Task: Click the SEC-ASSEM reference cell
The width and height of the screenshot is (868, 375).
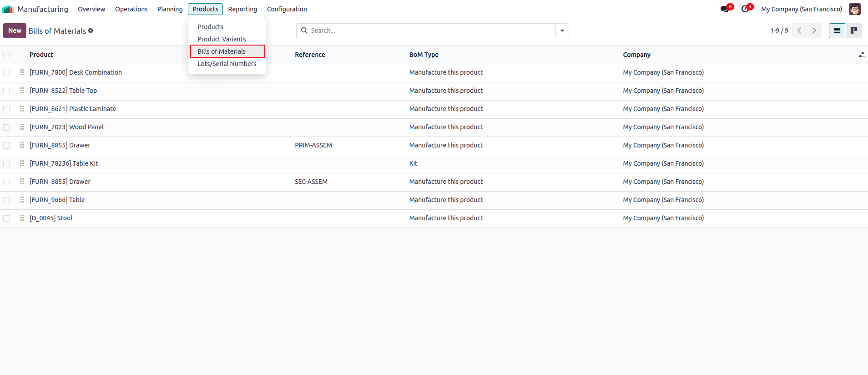Action: point(311,182)
